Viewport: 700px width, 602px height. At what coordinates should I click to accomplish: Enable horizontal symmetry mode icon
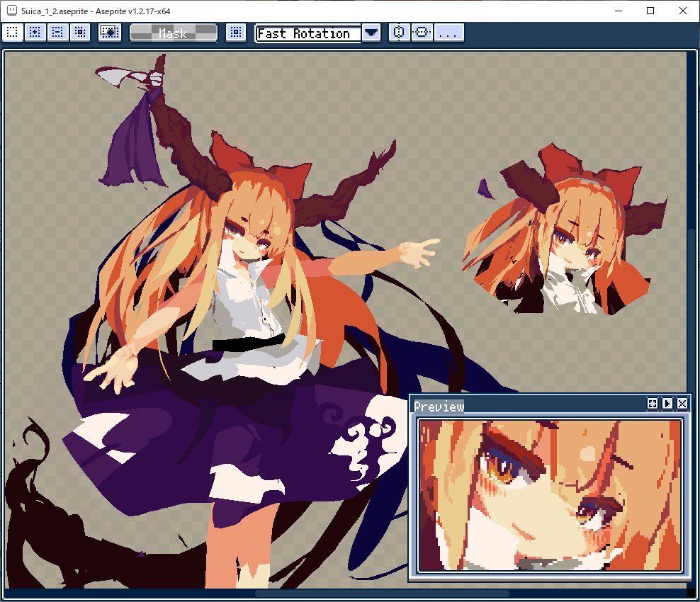(x=422, y=33)
